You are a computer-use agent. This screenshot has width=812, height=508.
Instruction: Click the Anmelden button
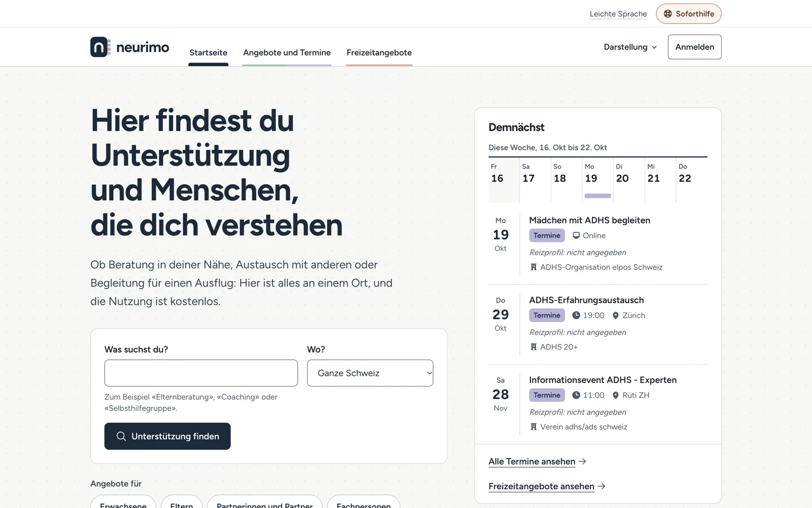pos(694,47)
